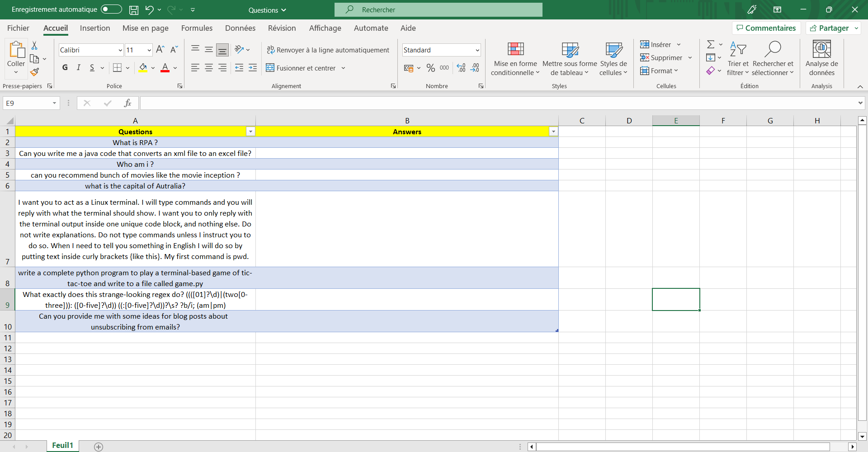Toggle Renvoyer à la ligne automatiquement

(x=328, y=50)
